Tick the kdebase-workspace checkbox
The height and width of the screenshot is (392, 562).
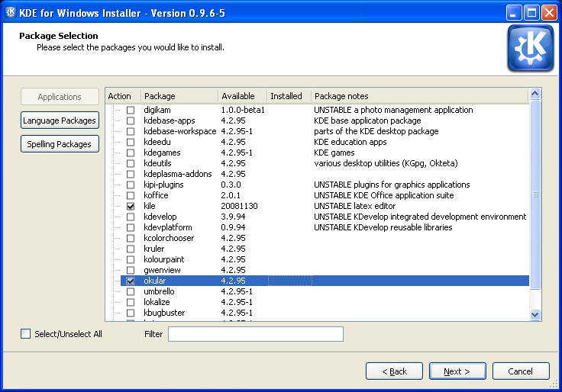coord(131,131)
